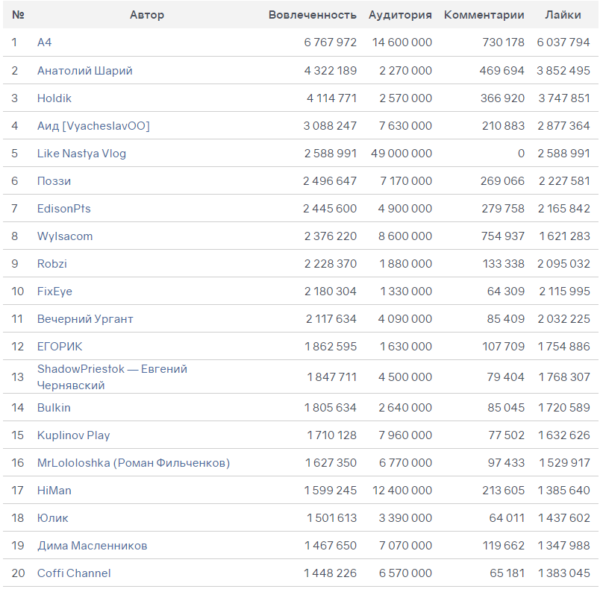Select likes value 2 877 364

[x=564, y=126]
